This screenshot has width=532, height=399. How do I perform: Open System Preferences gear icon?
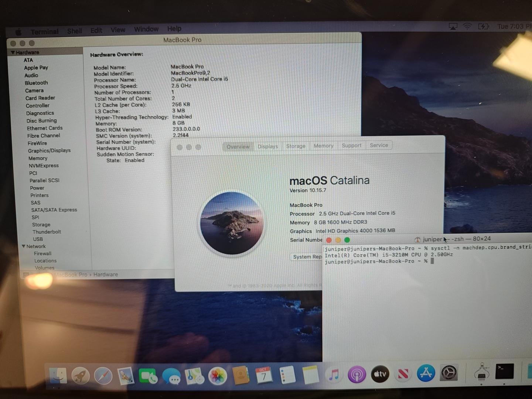[449, 373]
